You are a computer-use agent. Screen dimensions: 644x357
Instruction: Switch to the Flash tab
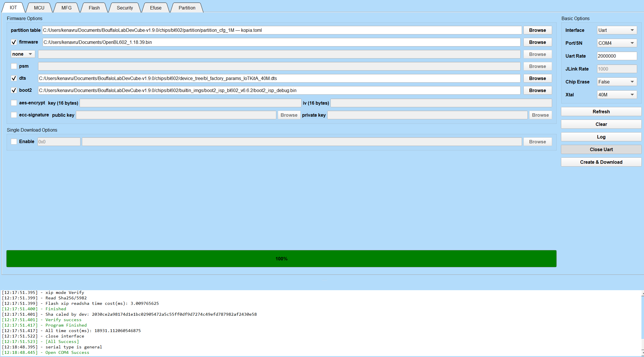94,8
